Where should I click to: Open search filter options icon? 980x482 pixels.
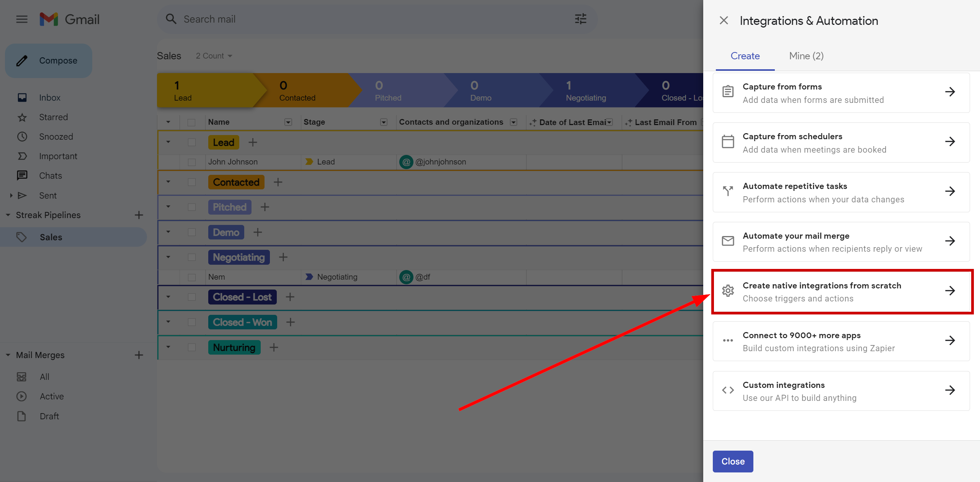coord(580,19)
